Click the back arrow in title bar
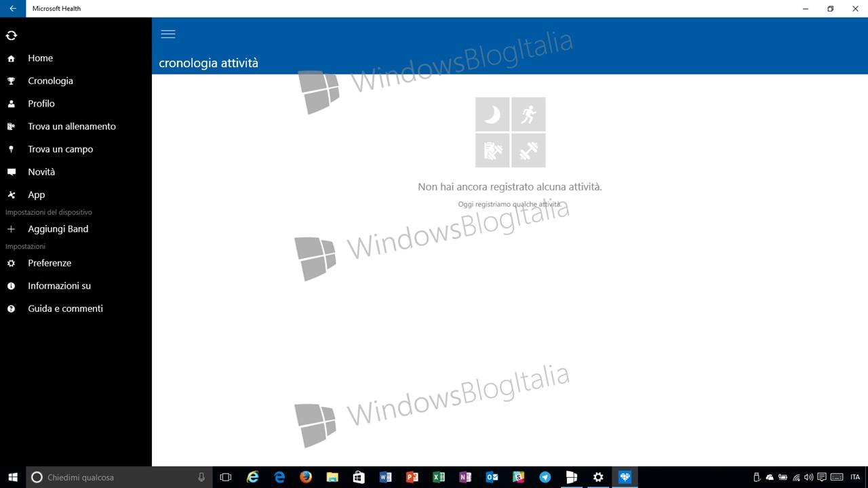 (13, 9)
